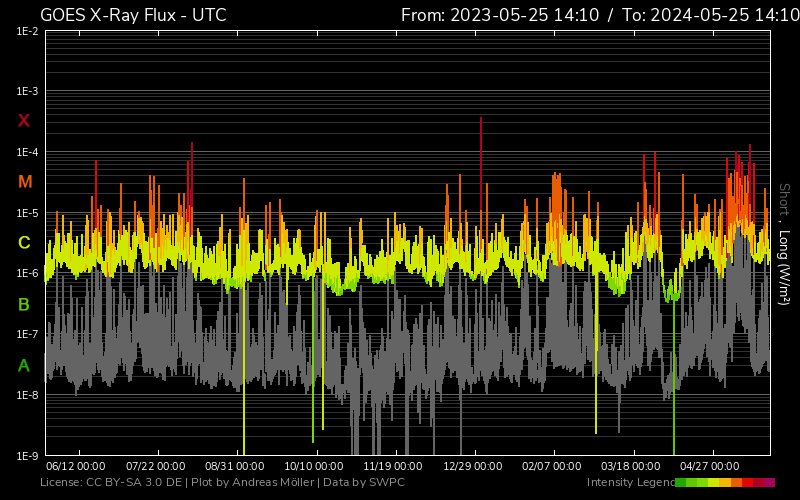Click the green B flare class label

click(24, 304)
